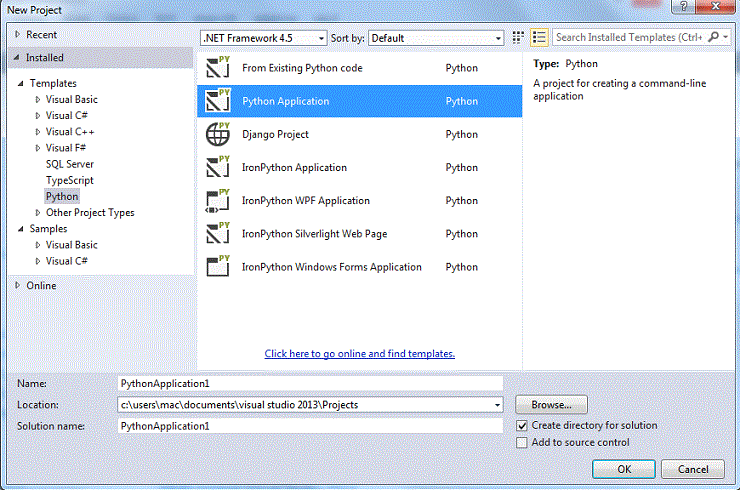Viewport: 740px width, 490px height.
Task: Click OK to create the project
Action: (x=624, y=469)
